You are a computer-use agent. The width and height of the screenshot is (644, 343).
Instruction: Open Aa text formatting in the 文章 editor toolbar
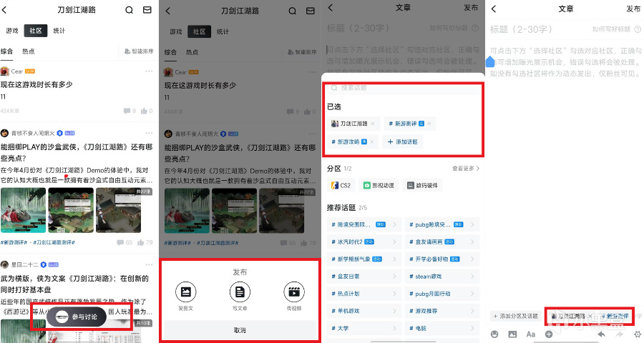(x=531, y=334)
